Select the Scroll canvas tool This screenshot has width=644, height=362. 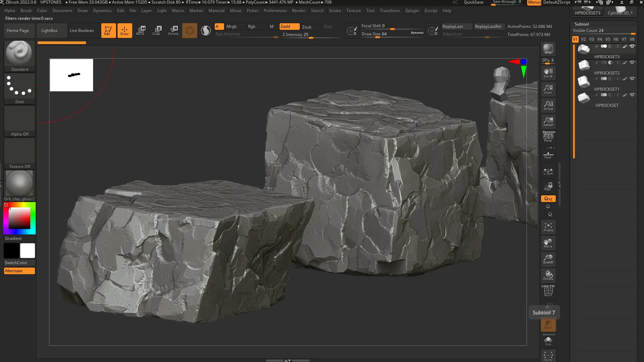(548, 73)
